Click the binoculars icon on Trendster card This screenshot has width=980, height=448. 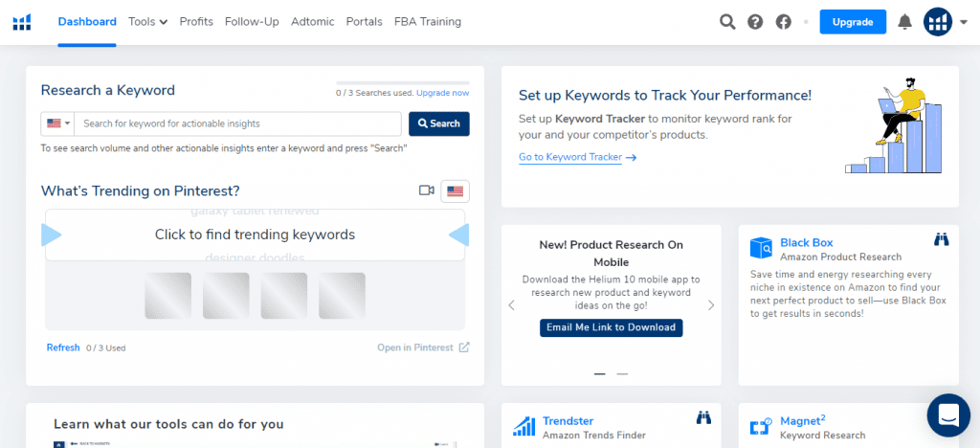(703, 417)
